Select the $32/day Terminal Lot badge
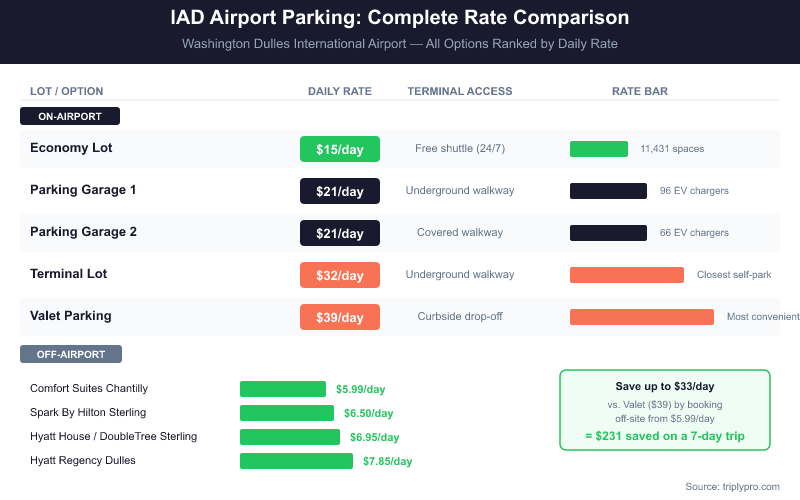The image size is (800, 500). (340, 275)
